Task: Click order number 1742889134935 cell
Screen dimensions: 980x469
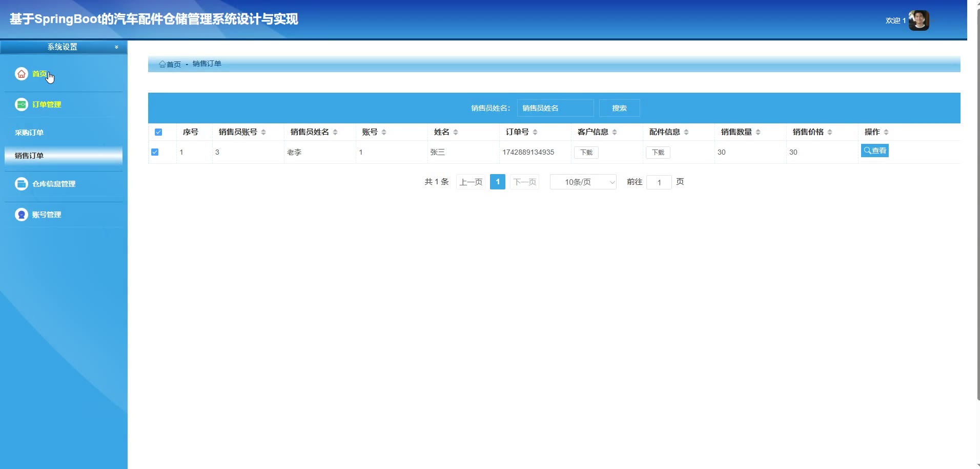Action: tap(528, 152)
